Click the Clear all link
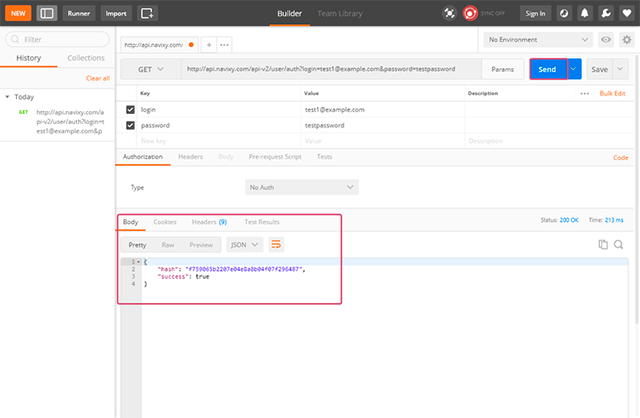 point(98,78)
